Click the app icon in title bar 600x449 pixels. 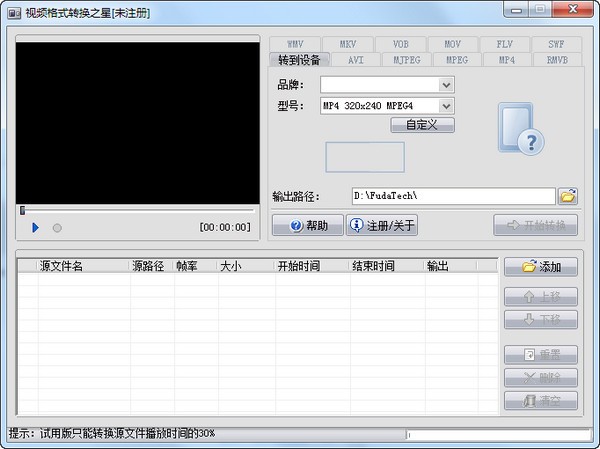[15, 10]
